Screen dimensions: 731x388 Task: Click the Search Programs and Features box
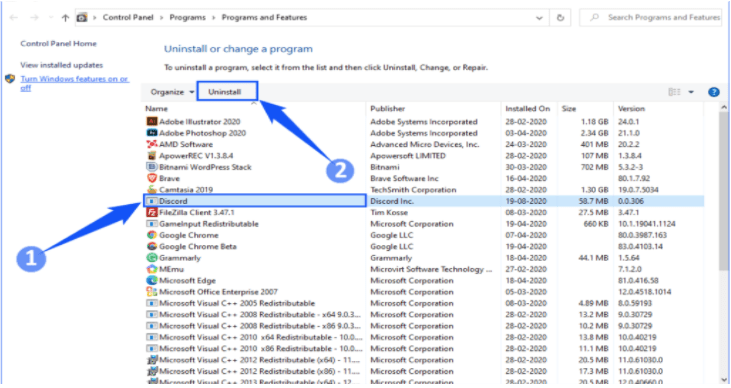pos(651,18)
